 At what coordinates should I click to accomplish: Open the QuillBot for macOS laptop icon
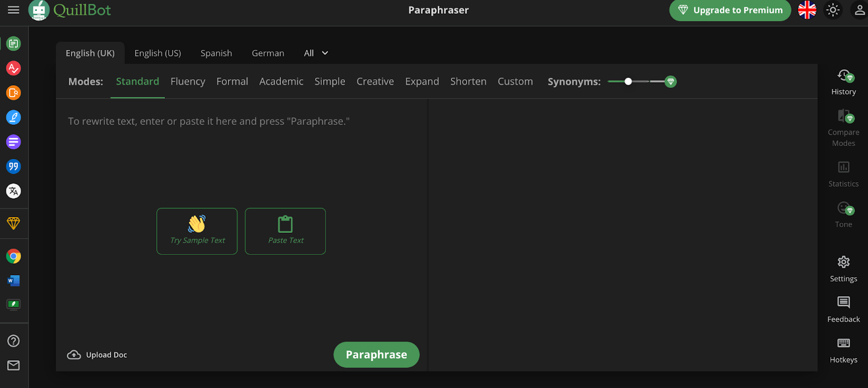[14, 304]
